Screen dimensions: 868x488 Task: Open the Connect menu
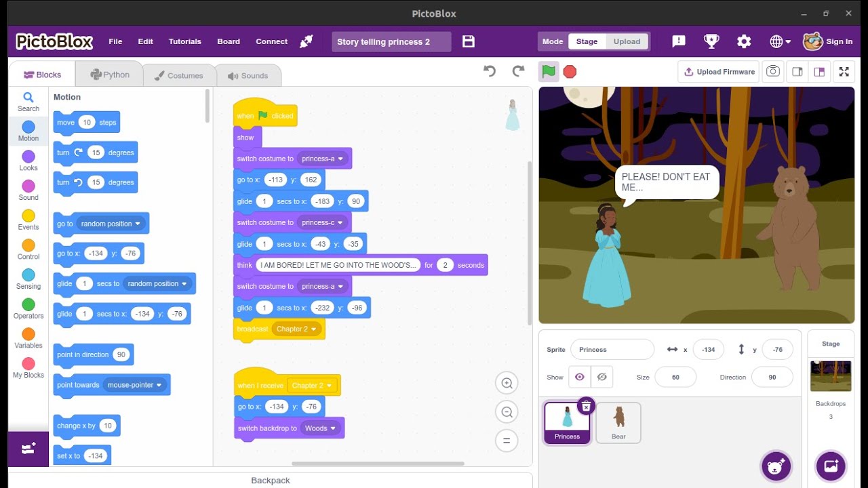coord(271,41)
